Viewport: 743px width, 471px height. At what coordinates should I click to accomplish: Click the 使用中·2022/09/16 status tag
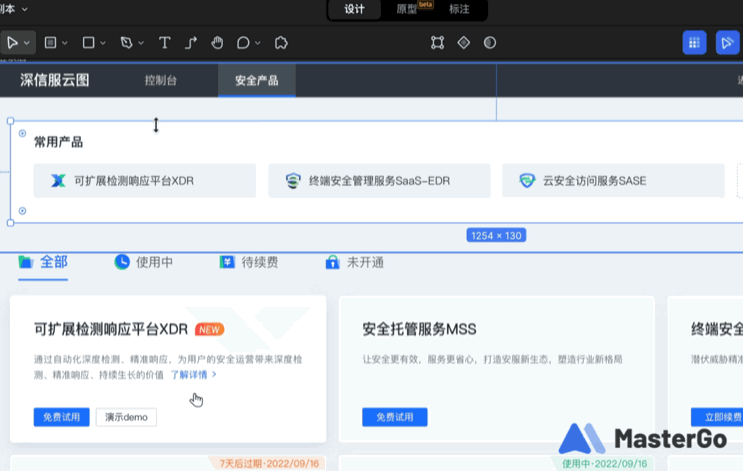[x=604, y=463]
